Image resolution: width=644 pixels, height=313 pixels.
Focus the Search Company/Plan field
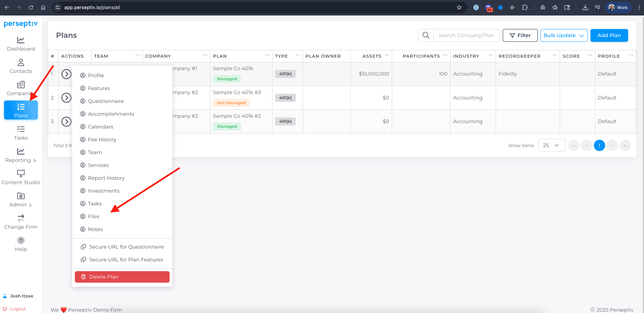(x=466, y=35)
